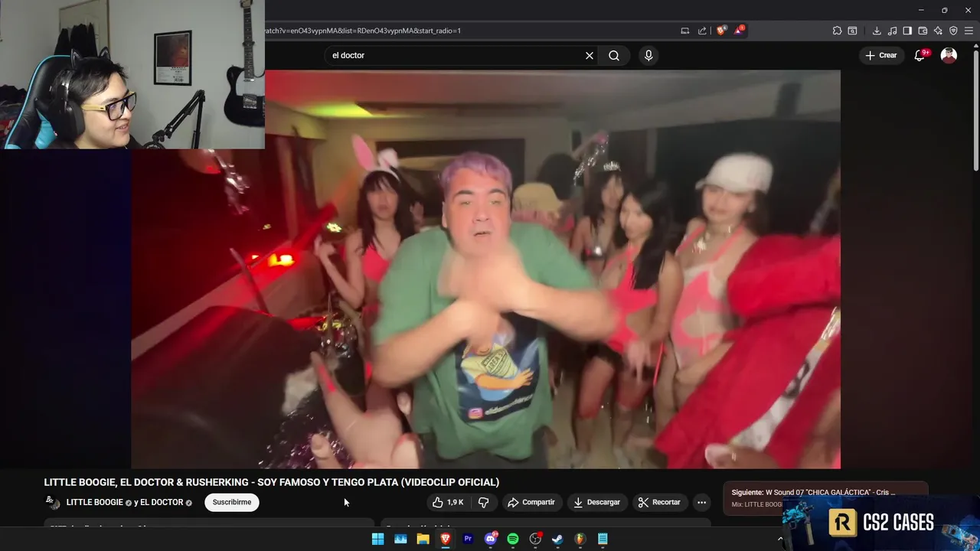Click the Brave browser taskbar icon

click(x=445, y=539)
